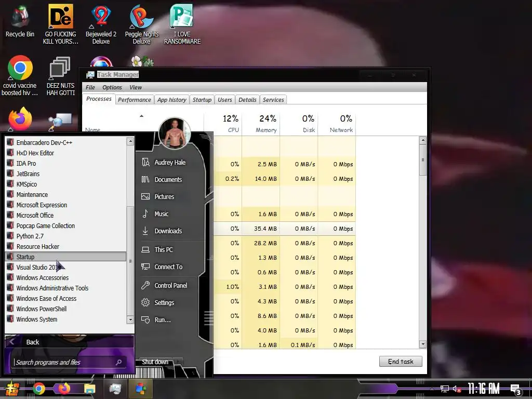Screen dimensions: 532x399
Task: Expand the Windows System folder
Action: pyautogui.click(x=66, y=320)
